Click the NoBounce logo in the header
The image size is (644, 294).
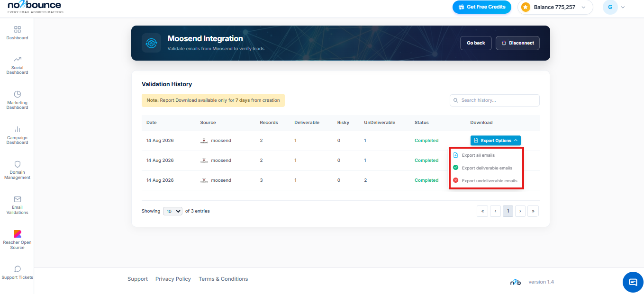pyautogui.click(x=35, y=7)
